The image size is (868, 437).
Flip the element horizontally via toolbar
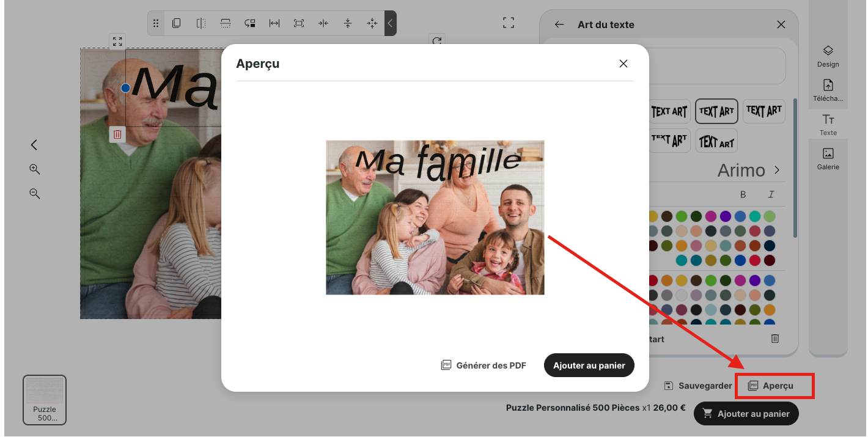coord(200,23)
